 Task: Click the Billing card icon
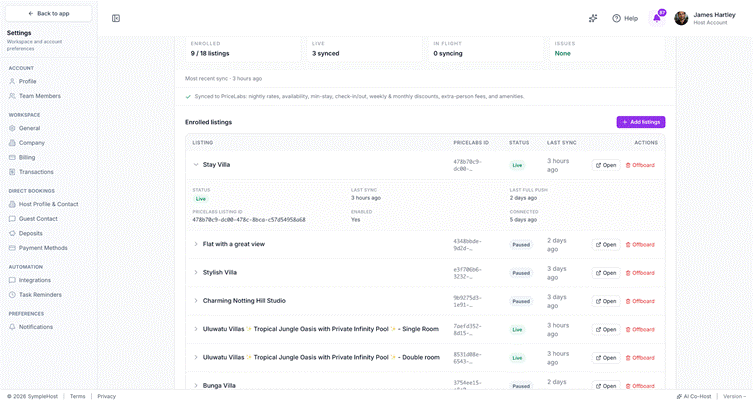[x=12, y=157]
